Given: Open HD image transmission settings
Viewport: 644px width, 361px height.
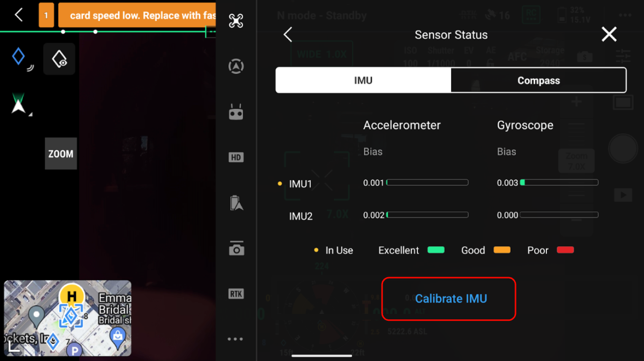Looking at the screenshot, I should click(236, 157).
